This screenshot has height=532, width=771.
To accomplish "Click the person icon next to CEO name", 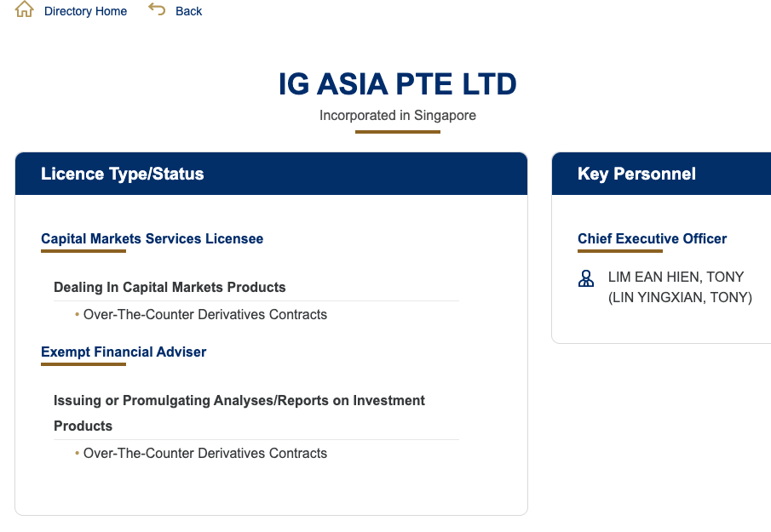I will (585, 278).
